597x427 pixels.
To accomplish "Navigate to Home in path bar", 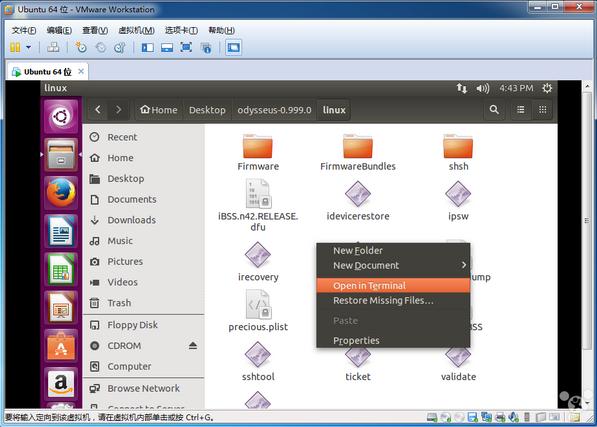I will 159,110.
